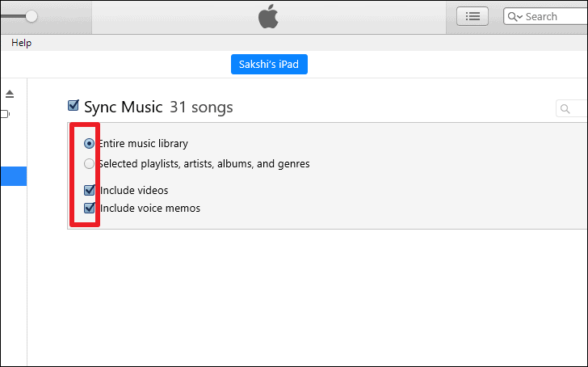Click the Sakshi's iPad device button
This screenshot has width=588, height=367.
pos(269,64)
